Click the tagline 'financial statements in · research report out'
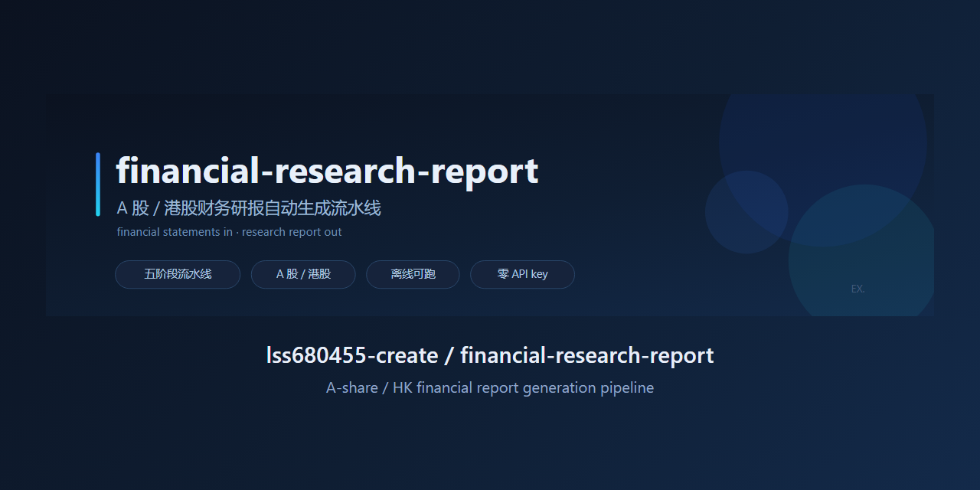 tap(230, 232)
